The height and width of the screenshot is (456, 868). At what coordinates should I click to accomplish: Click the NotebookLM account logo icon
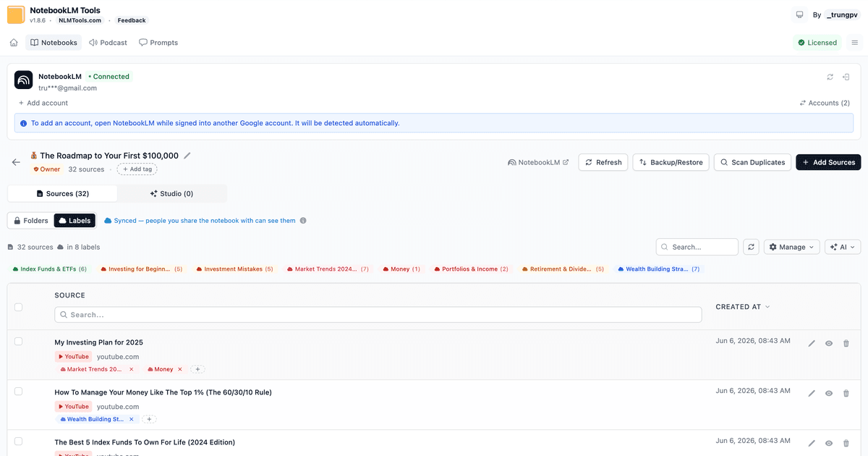pos(24,80)
